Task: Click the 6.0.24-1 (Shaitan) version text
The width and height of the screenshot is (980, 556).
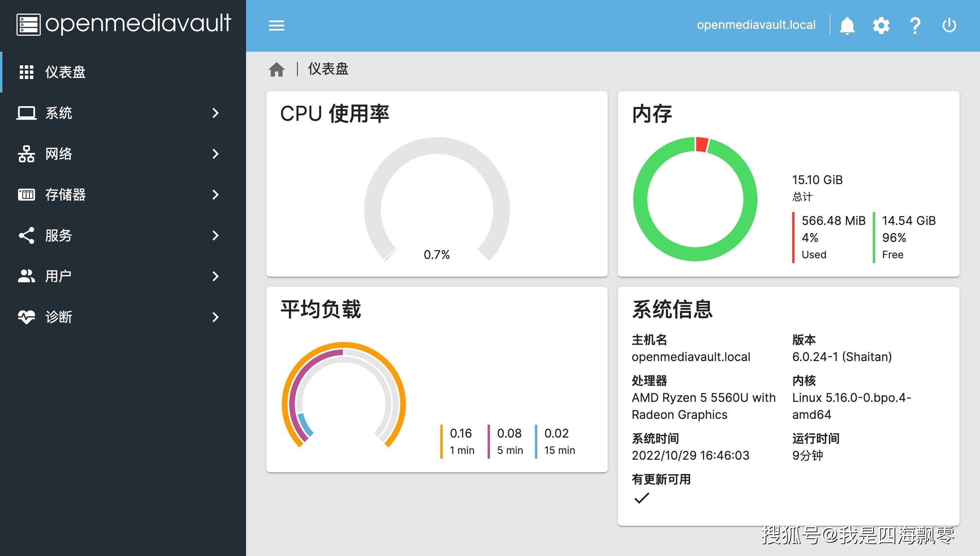Action: point(842,357)
